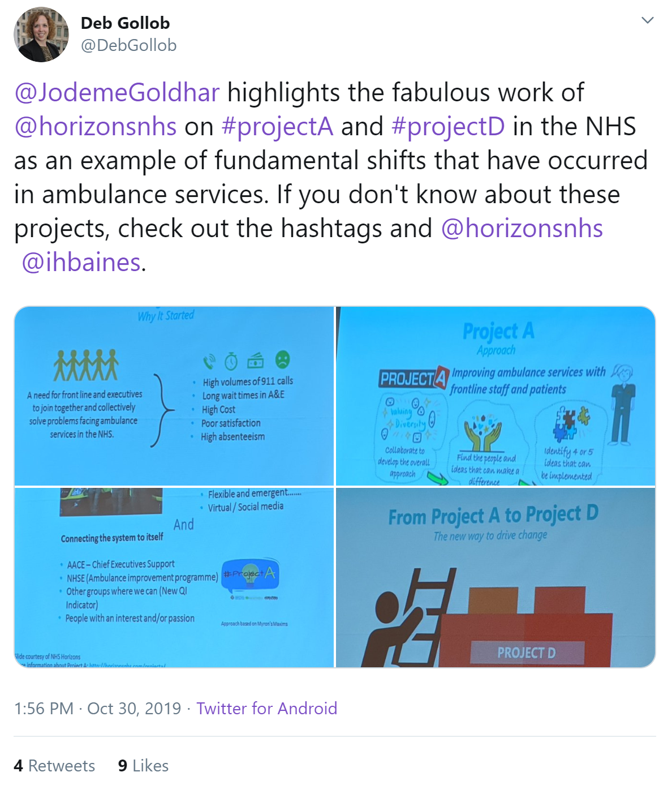Open the #projectA hashtag
The width and height of the screenshot is (672, 785).
pos(277,127)
